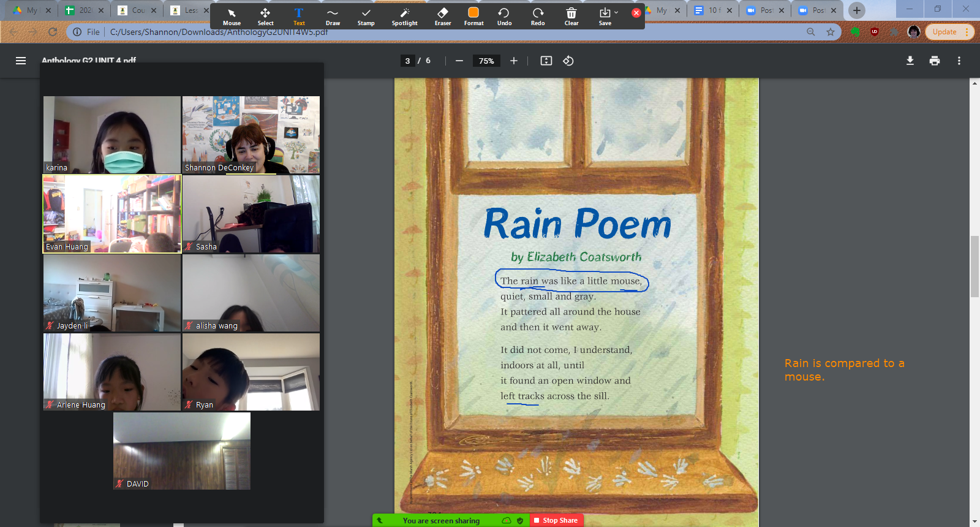Expand the Save dropdown arrow
Image resolution: width=980 pixels, height=527 pixels.
click(x=616, y=12)
